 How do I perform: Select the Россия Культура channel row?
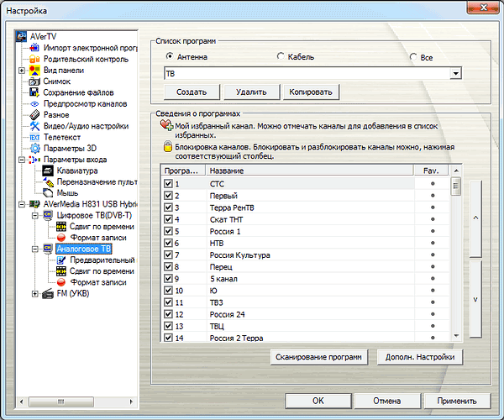(306, 255)
